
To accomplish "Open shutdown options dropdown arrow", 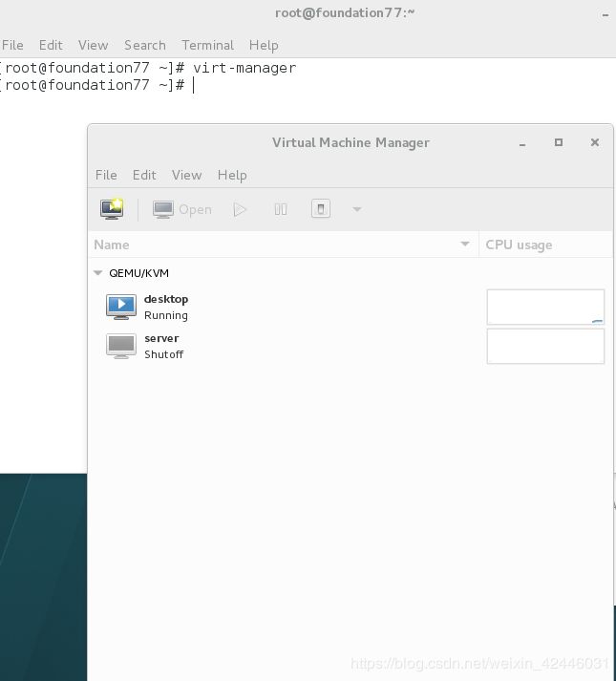I will (x=356, y=209).
